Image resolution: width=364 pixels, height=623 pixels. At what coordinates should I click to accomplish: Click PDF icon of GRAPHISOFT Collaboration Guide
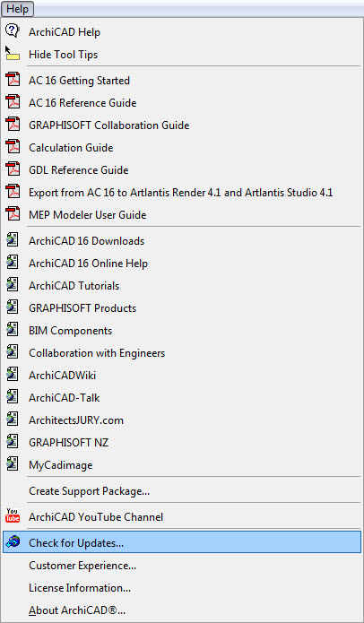13,125
